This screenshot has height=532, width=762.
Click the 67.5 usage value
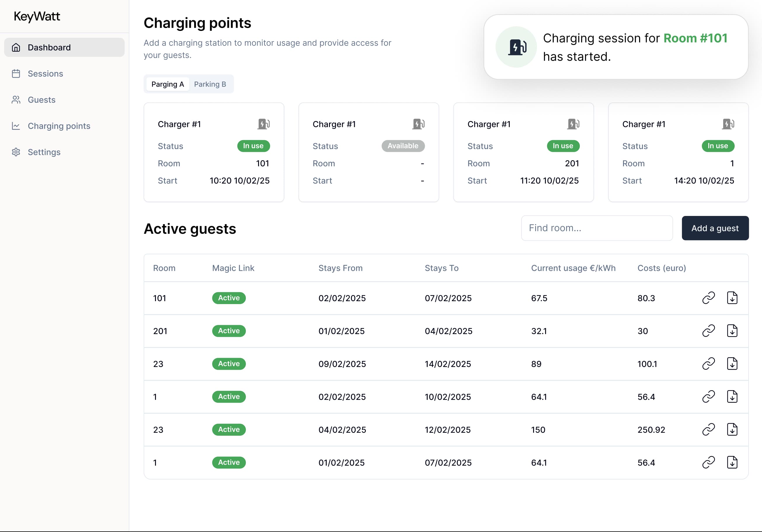pyautogui.click(x=539, y=298)
